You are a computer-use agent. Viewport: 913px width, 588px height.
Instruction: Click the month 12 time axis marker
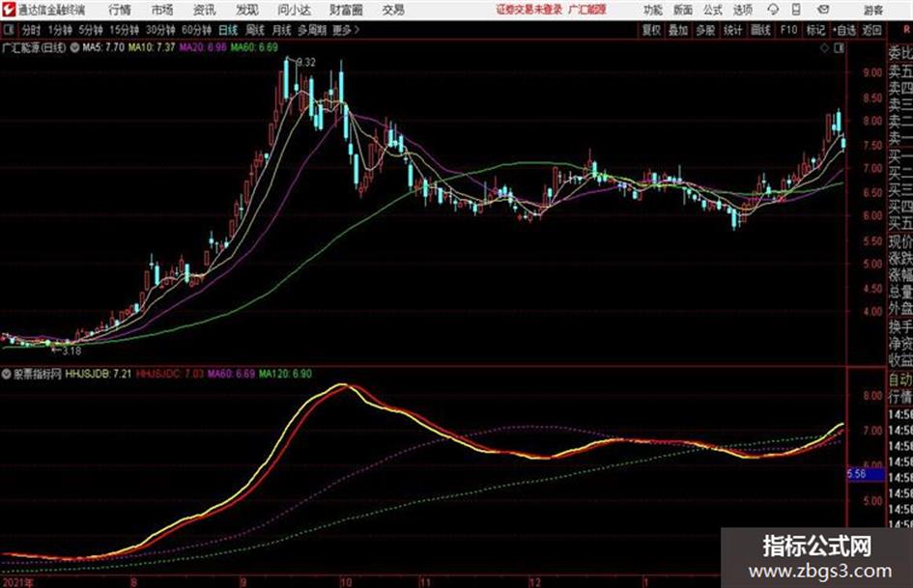534,582
